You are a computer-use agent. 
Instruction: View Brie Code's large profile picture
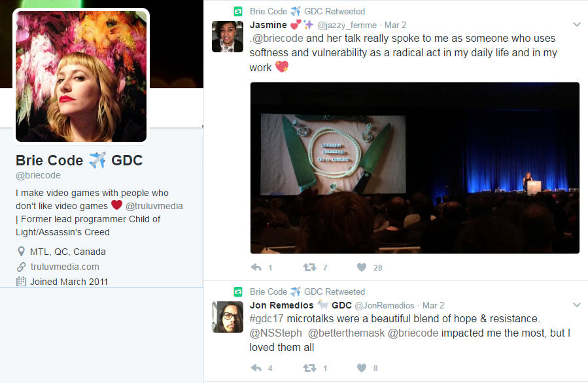click(x=81, y=76)
